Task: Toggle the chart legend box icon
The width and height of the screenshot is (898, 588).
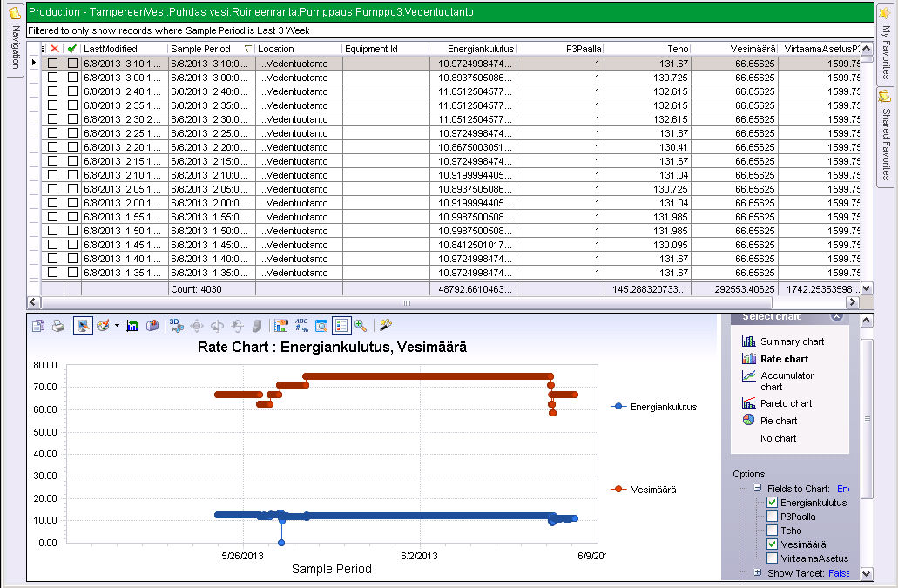Action: 341,326
